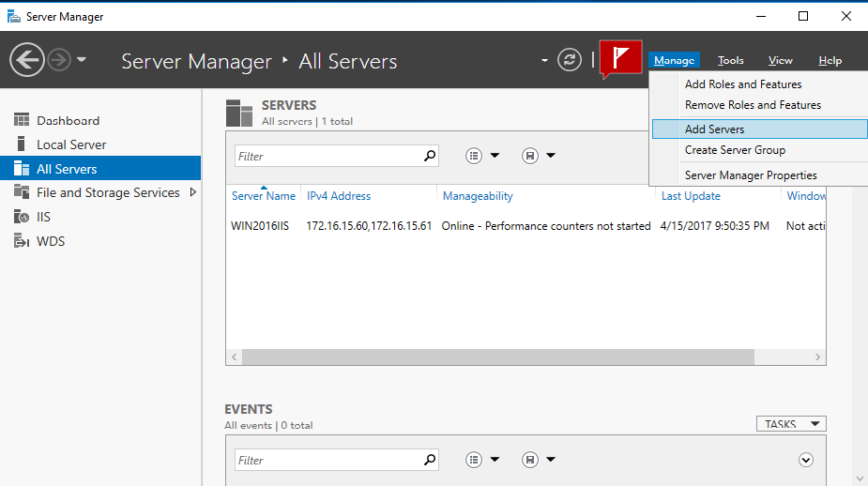The image size is (868, 486).
Task: Sort by IPv4 Address column
Action: 339,196
